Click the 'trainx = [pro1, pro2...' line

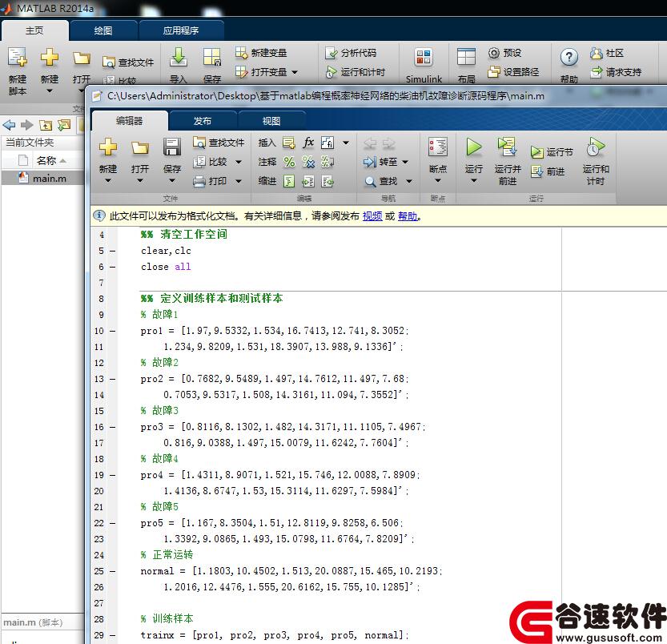point(275,635)
